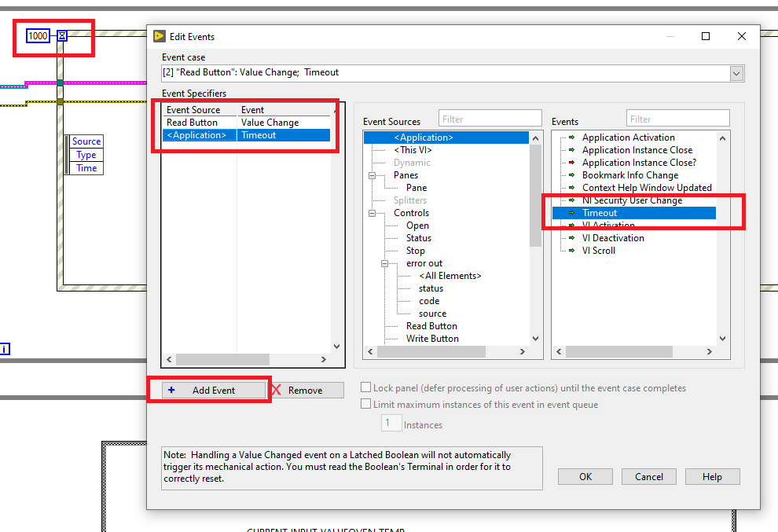Image resolution: width=778 pixels, height=532 pixels.
Task: Click the 1000 timeout constant on diagram
Action: coord(38,35)
